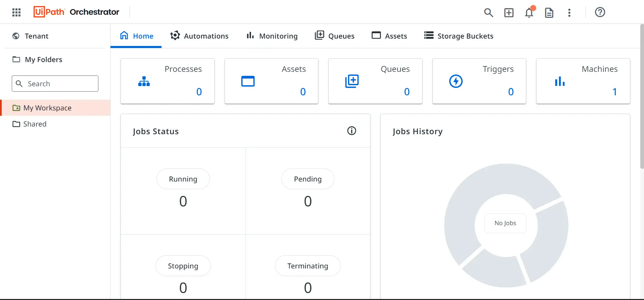
Task: Select the Shared folder
Action: click(55, 124)
